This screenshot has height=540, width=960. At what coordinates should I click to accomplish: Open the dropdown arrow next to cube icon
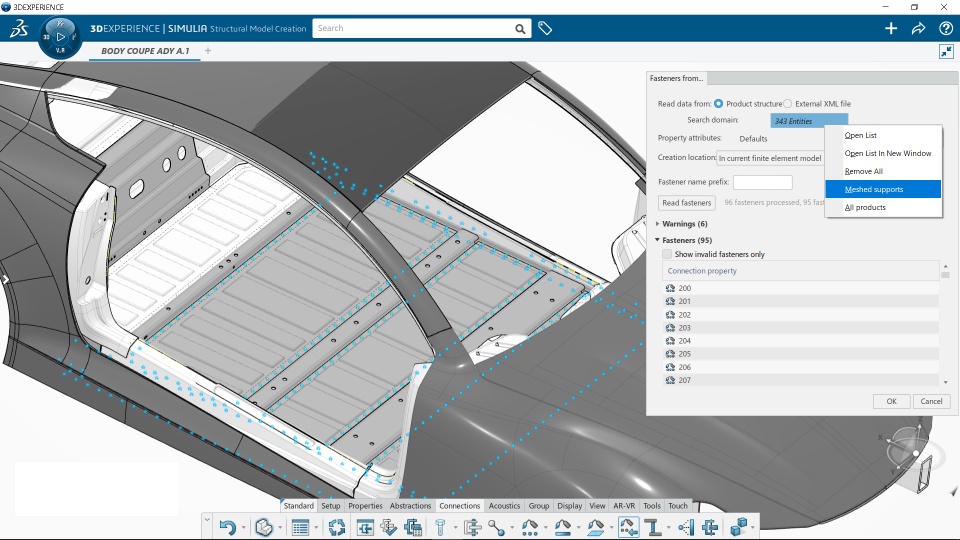pyautogui.click(x=280, y=527)
